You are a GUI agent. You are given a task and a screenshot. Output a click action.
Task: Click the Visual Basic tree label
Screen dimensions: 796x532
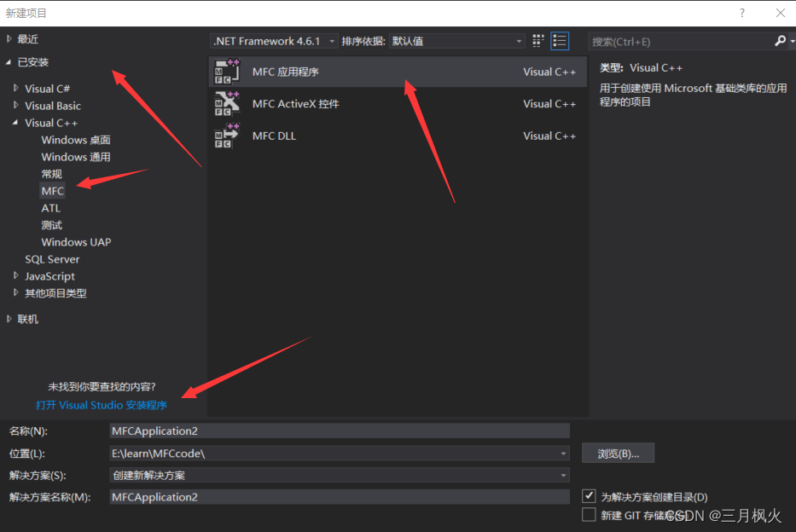[53, 106]
